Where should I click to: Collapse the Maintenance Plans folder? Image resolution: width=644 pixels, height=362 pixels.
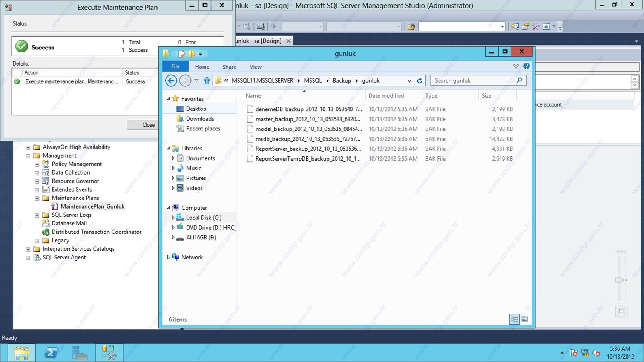tap(37, 198)
